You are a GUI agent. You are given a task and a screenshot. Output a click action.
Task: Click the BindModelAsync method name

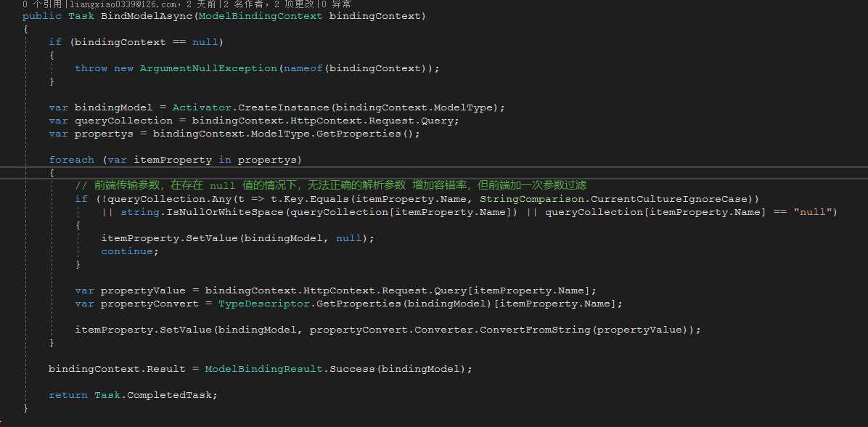(x=146, y=16)
